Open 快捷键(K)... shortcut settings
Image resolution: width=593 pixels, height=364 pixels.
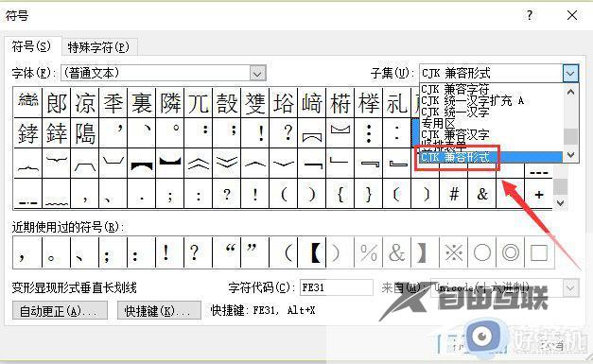[x=159, y=311]
